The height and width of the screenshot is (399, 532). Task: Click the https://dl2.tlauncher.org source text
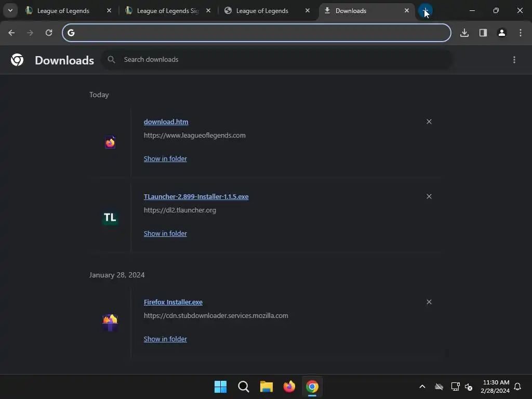[x=180, y=210]
